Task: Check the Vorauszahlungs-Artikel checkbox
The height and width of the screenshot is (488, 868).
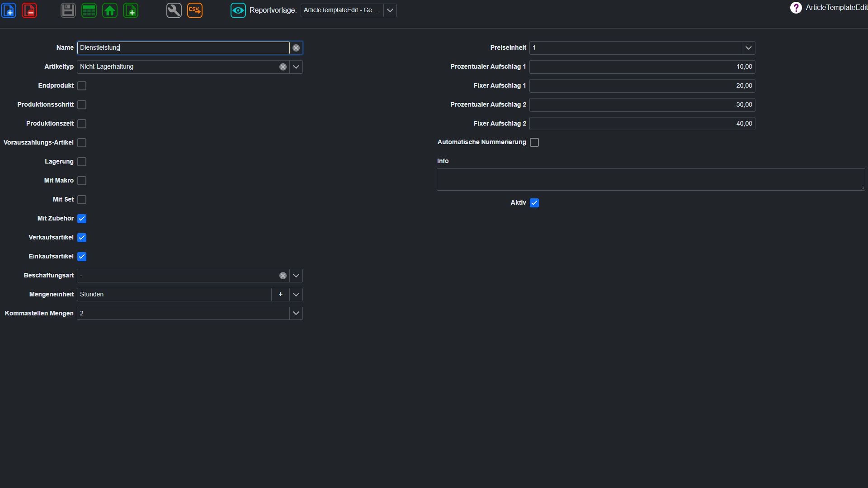Action: (x=82, y=143)
